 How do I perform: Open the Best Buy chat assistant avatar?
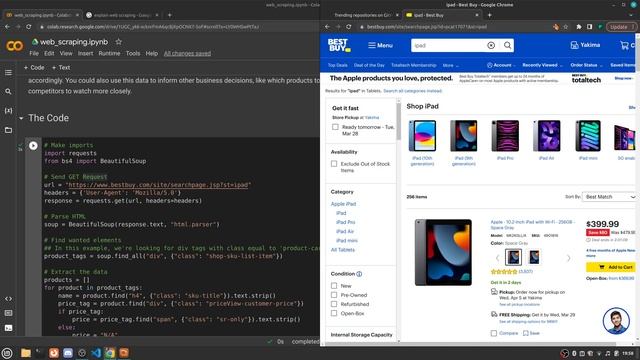pyautogui.click(x=616, y=320)
